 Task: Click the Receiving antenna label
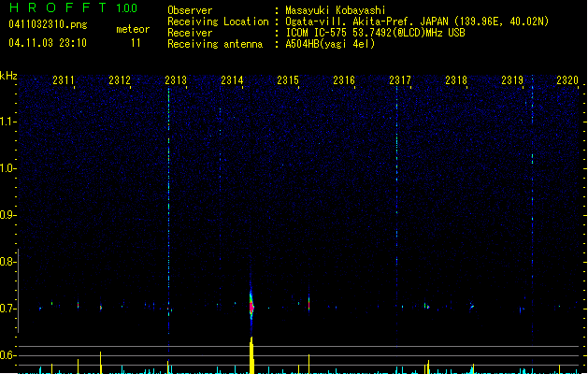(x=215, y=44)
